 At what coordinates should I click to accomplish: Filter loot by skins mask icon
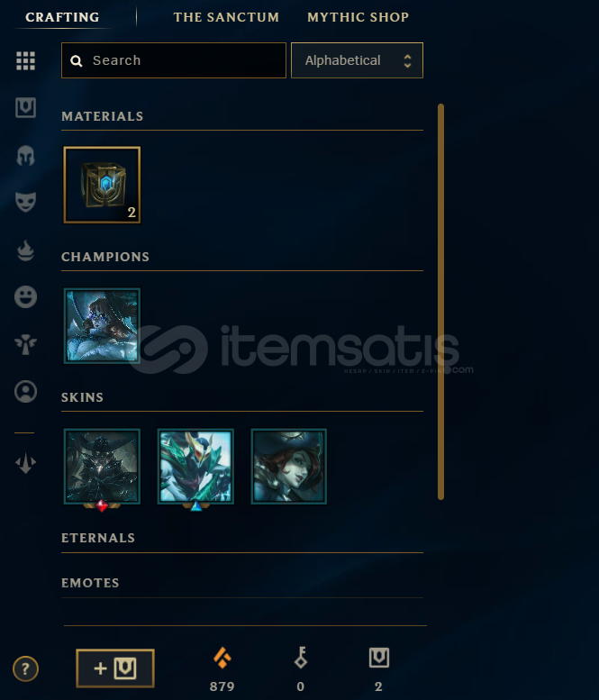(25, 202)
